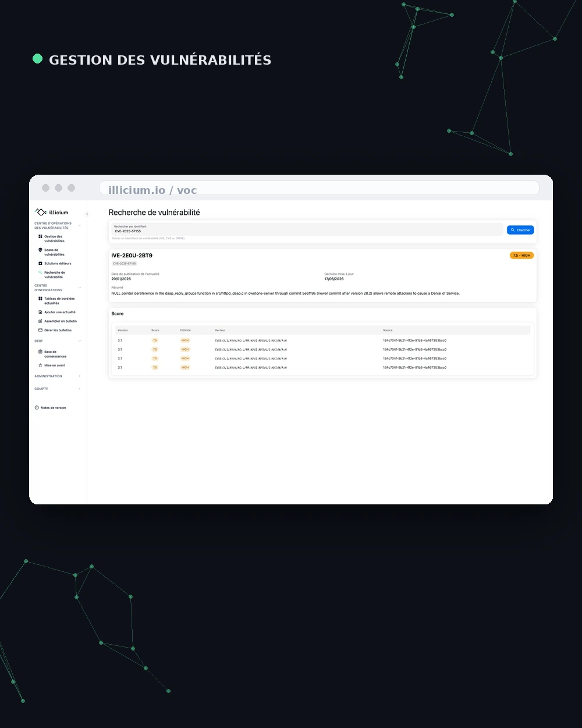Image resolution: width=582 pixels, height=728 pixels.
Task: Click the 7.5 - HIGH severity badge
Action: pyautogui.click(x=522, y=255)
